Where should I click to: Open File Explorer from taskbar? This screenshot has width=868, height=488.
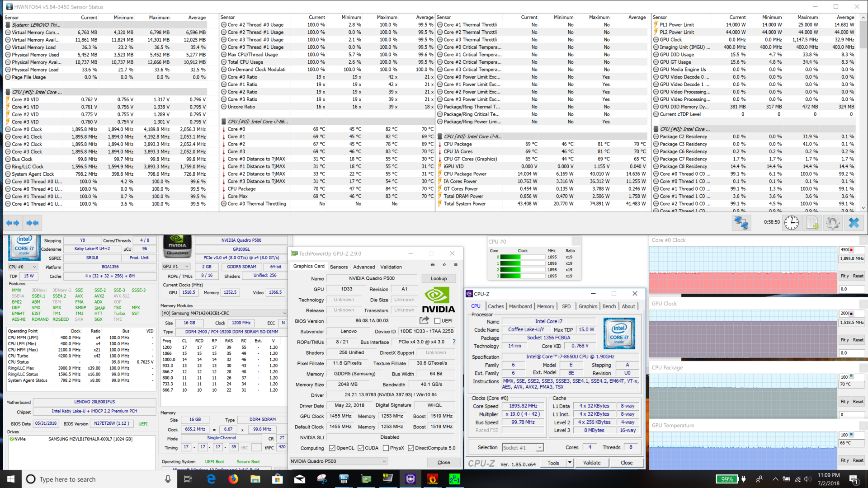[x=255, y=479]
